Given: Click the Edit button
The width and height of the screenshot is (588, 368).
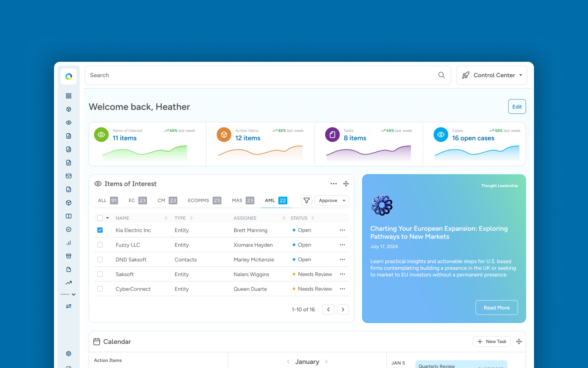Looking at the screenshot, I should [x=517, y=107].
